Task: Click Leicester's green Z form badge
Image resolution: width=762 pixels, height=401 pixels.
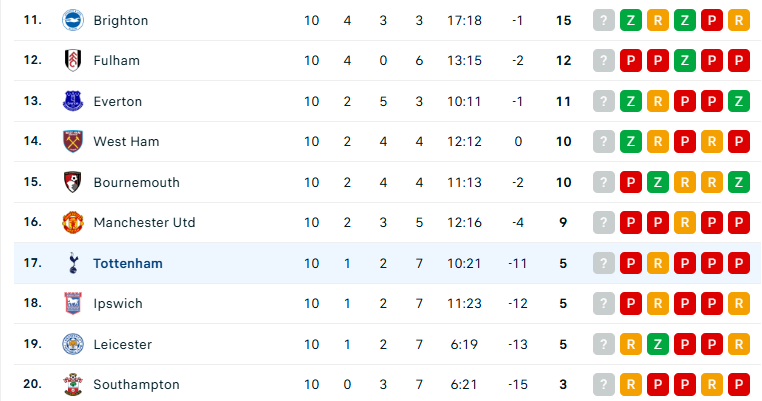Action: 658,344
